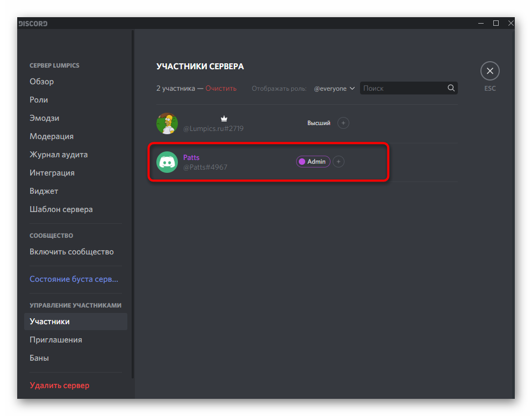Open the Журнал аудита page

click(x=59, y=155)
